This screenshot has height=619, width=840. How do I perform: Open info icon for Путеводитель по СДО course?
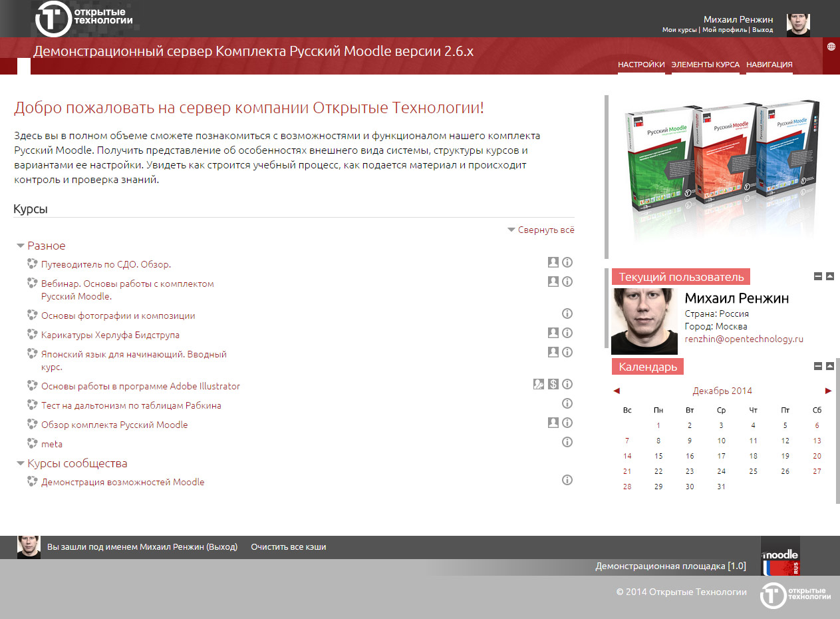tap(567, 262)
